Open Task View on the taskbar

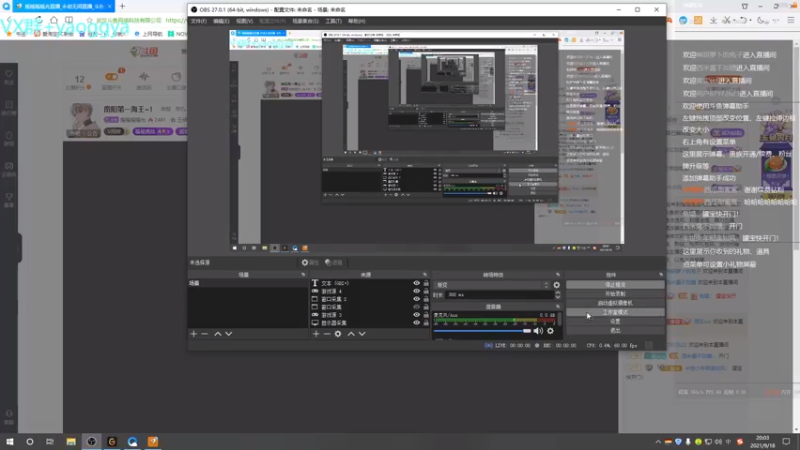click(49, 441)
